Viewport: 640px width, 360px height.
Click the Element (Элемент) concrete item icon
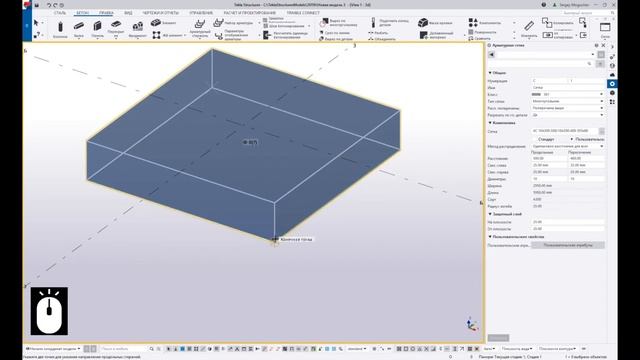tap(156, 23)
